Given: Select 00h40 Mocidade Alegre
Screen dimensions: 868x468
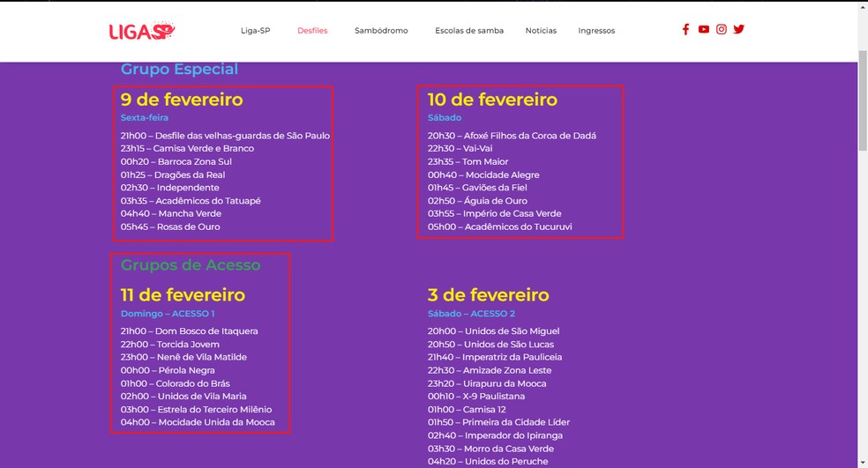Looking at the screenshot, I should (483, 175).
